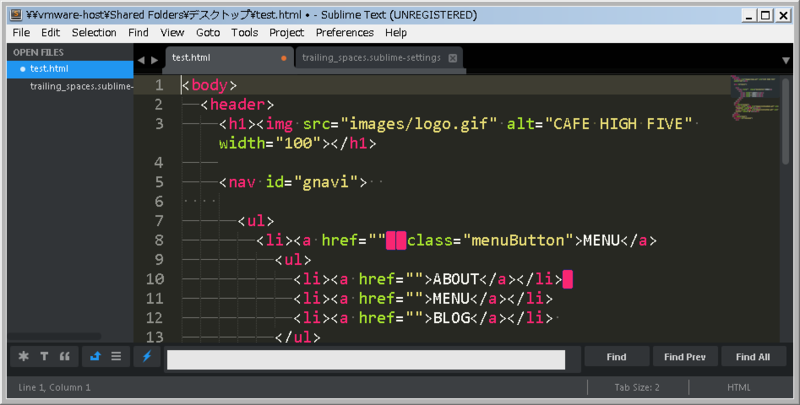The width and height of the screenshot is (800, 405).
Task: Click the body tag on line 1
Action: (209, 85)
